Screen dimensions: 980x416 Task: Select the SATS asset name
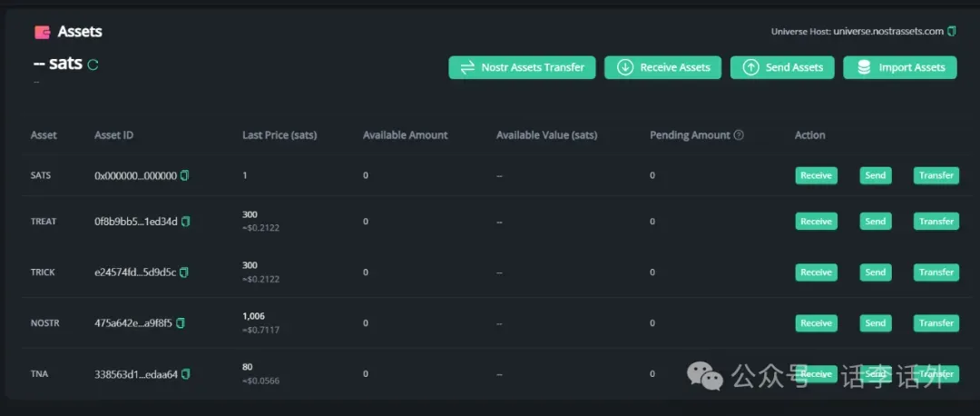(41, 176)
